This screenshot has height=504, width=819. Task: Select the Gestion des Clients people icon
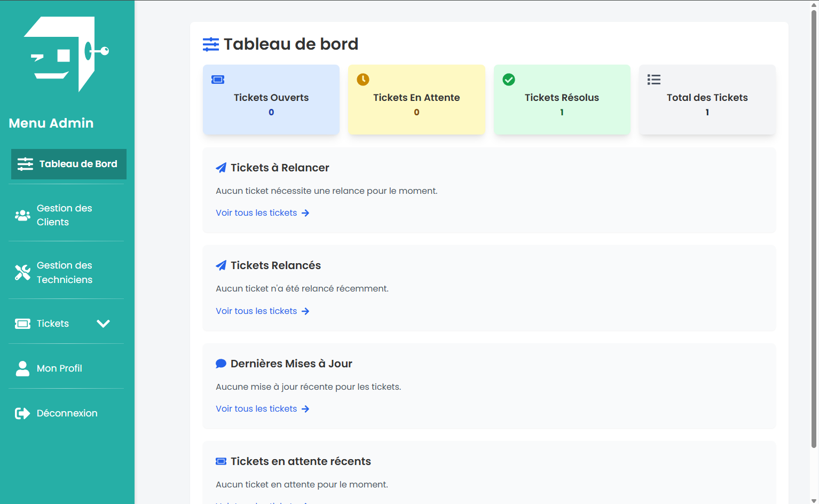(22, 215)
